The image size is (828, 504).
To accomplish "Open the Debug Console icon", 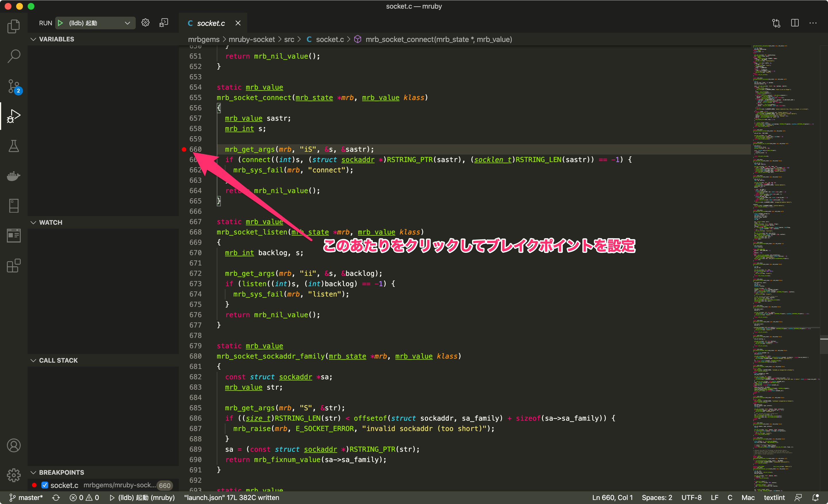I will point(164,23).
